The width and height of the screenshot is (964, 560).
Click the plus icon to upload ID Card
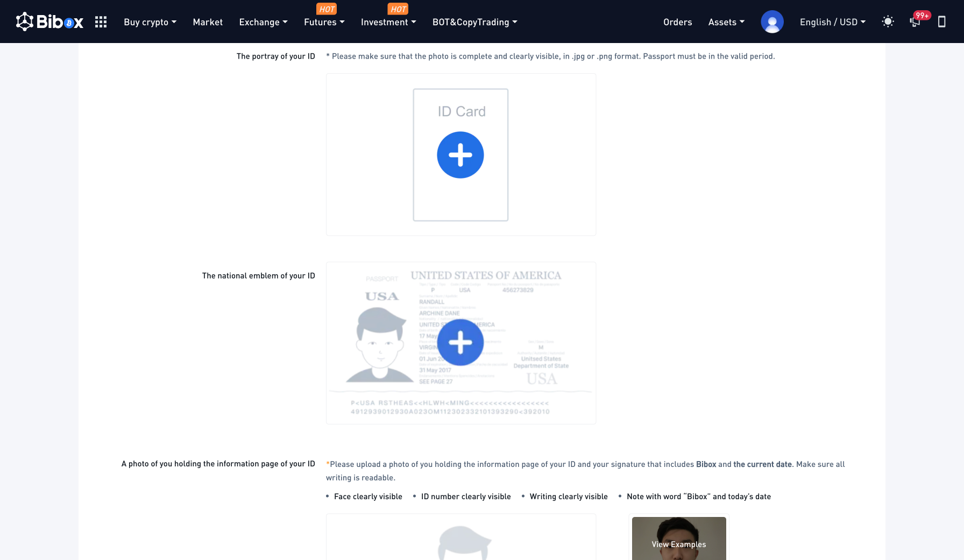click(460, 155)
